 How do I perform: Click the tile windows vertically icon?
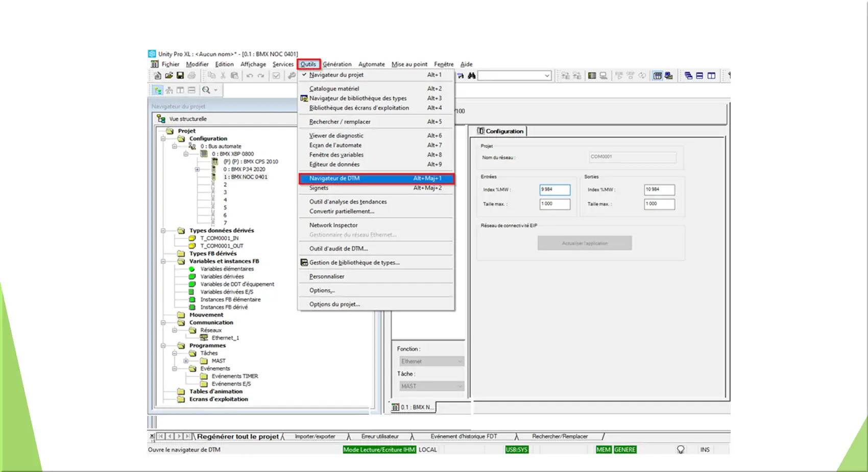click(x=711, y=76)
